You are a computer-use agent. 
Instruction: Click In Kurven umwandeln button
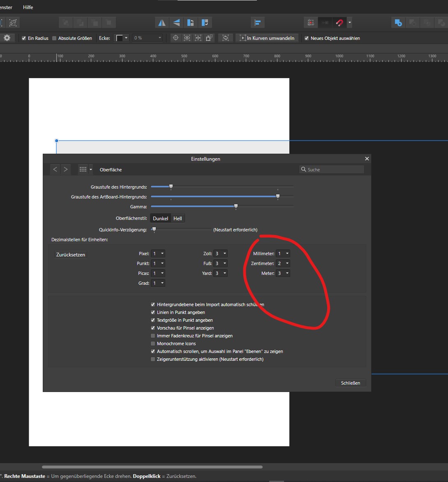[x=267, y=38]
